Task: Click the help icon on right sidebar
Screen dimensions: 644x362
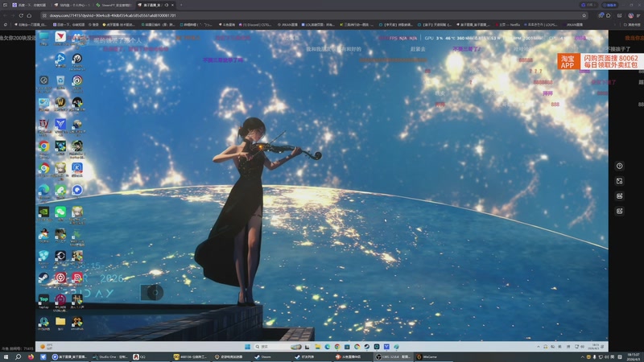Action: point(619,166)
